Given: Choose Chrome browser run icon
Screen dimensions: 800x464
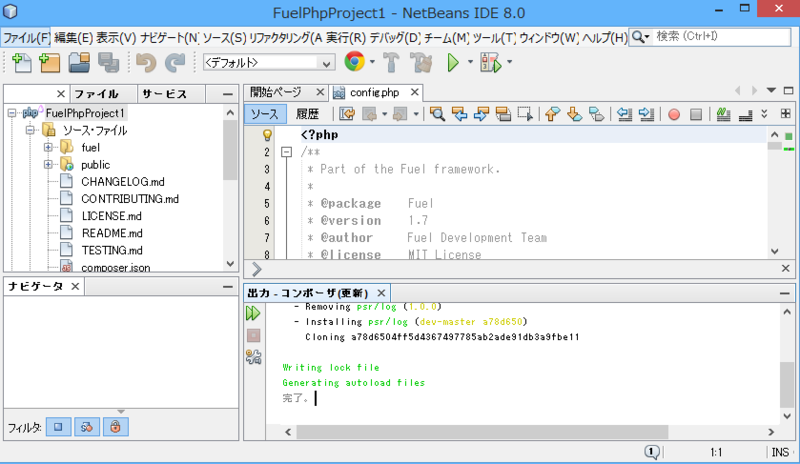Looking at the screenshot, I should click(x=355, y=62).
